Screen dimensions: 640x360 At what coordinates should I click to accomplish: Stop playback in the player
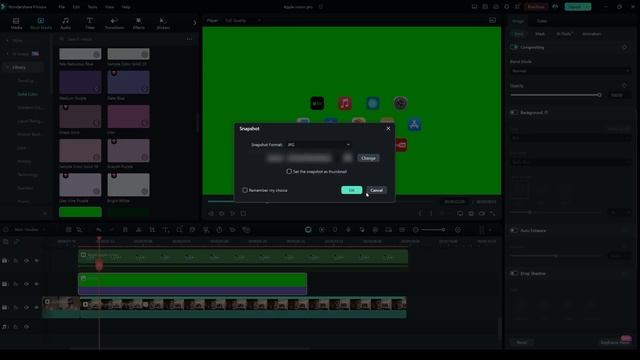[243, 213]
